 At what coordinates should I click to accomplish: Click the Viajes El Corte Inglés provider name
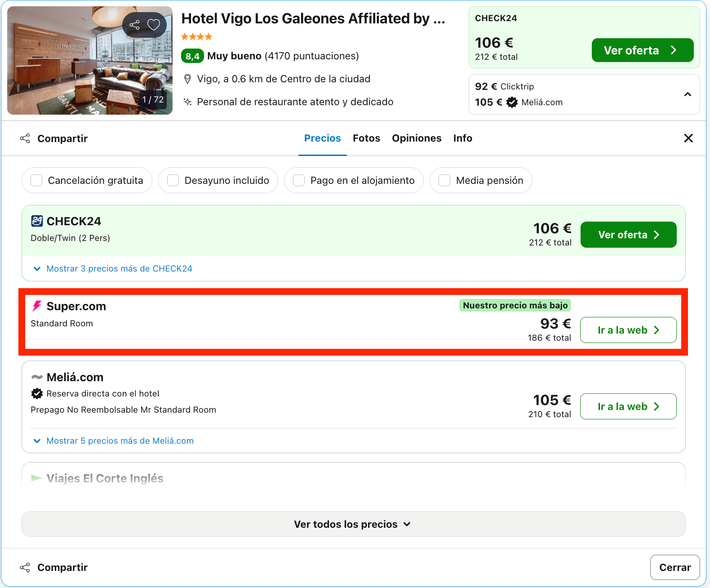click(105, 478)
